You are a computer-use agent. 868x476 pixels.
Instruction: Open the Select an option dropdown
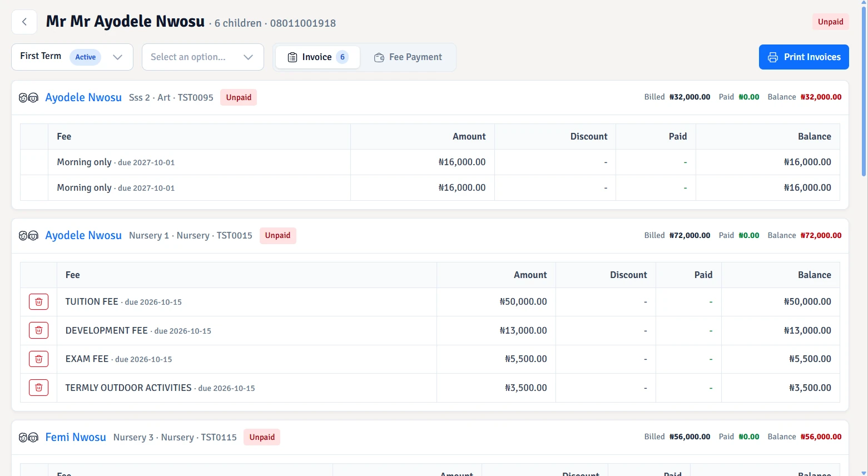pyautogui.click(x=203, y=57)
